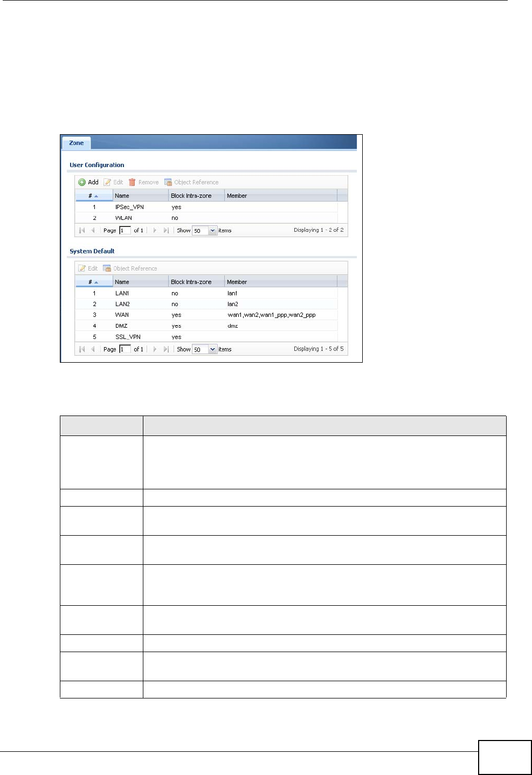The image size is (532, 775).
Task: Click 'Displaying 1 - 5 of 5' text
Action: pos(319,349)
